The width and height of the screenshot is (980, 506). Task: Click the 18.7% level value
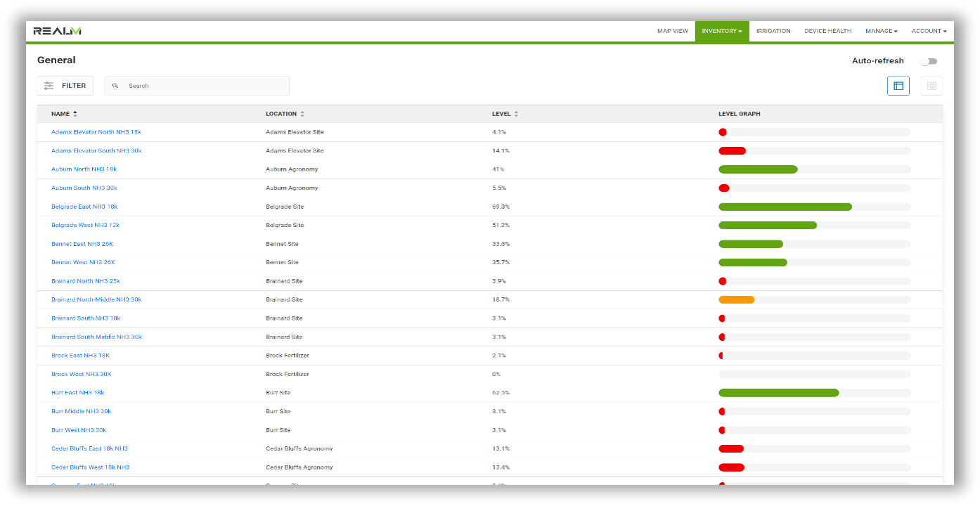tap(501, 299)
